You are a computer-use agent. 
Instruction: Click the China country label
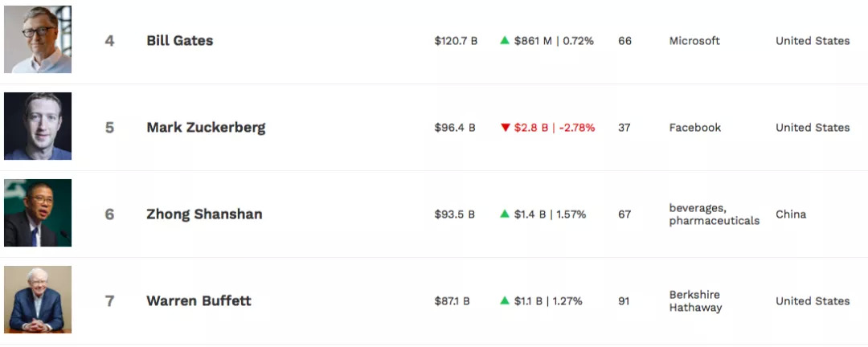(791, 214)
